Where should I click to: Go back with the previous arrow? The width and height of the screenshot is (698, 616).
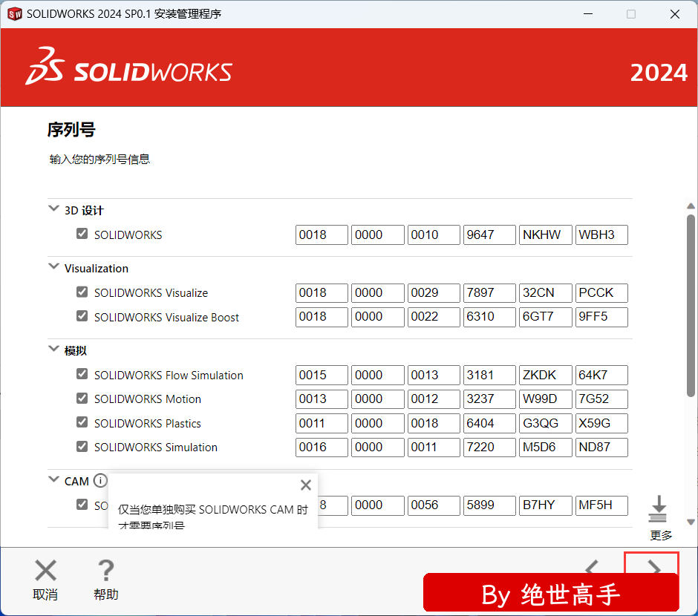[593, 567]
